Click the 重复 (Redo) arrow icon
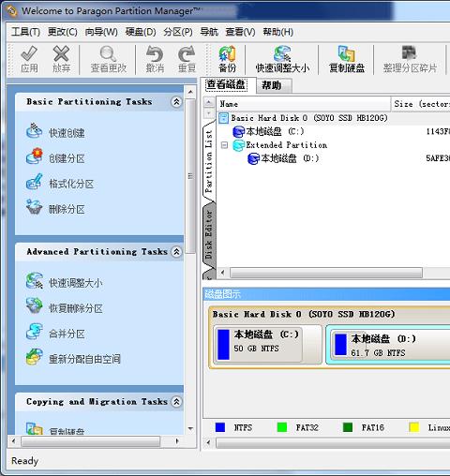Screen dimensions: 450x476 coord(187,53)
